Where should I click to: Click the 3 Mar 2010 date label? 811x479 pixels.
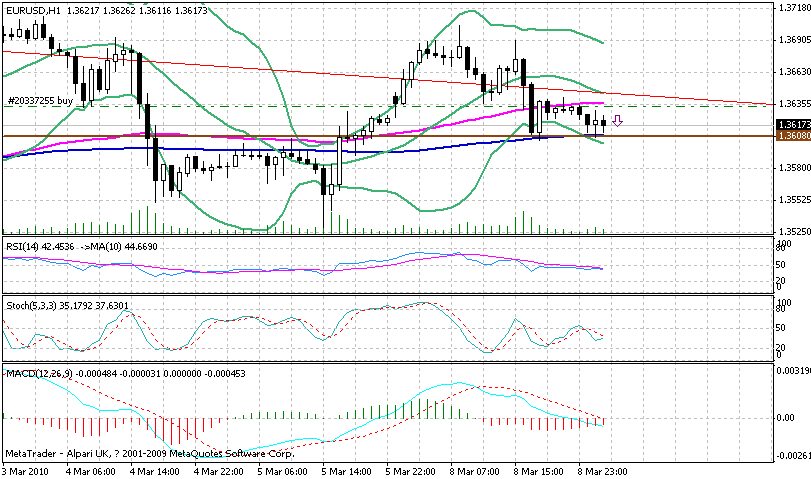tap(25, 472)
